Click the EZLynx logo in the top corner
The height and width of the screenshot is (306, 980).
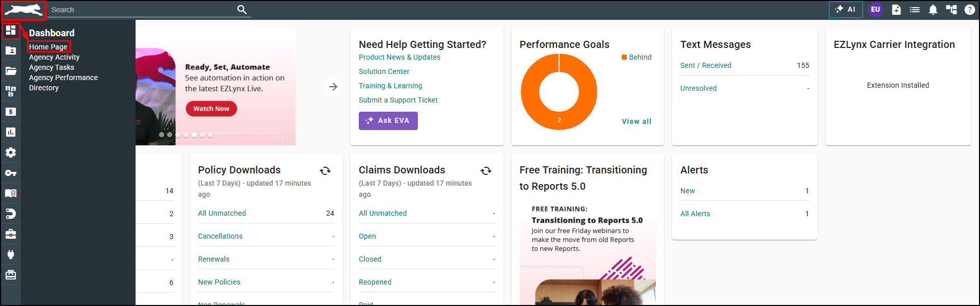[23, 10]
